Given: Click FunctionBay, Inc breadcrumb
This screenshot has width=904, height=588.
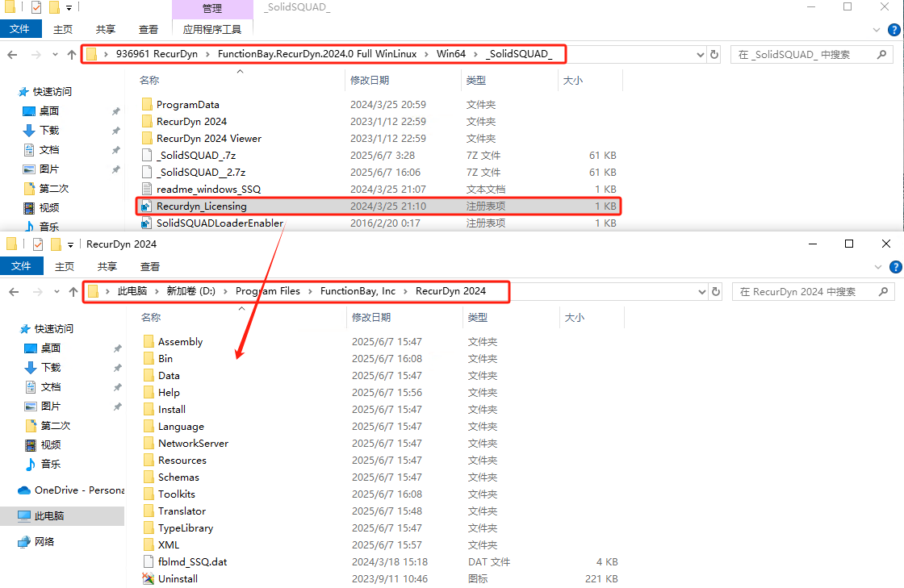Looking at the screenshot, I should [358, 291].
